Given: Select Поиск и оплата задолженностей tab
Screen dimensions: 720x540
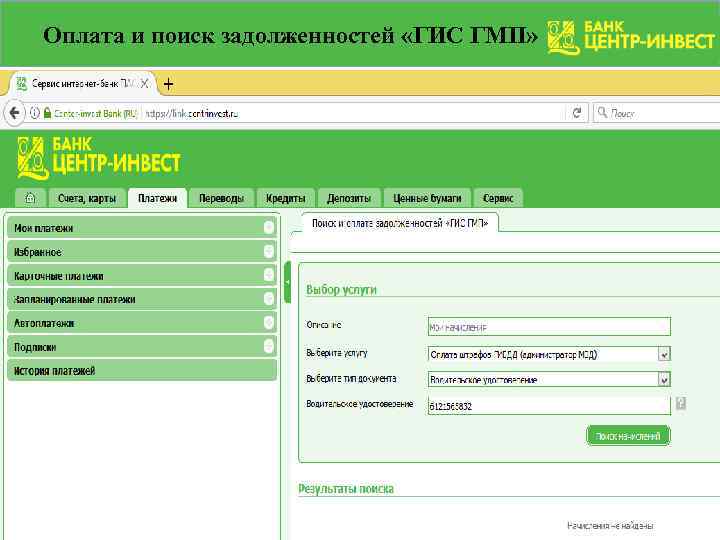Looking at the screenshot, I should click(x=399, y=223).
